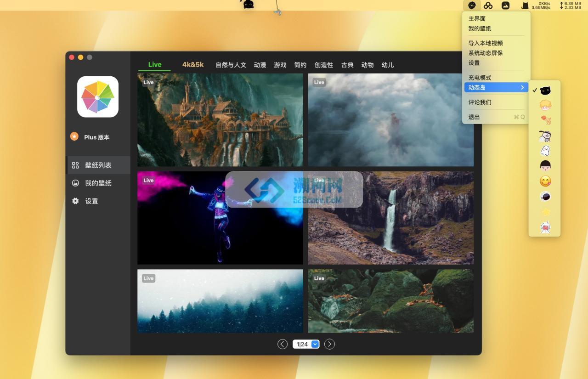Open the cloudy mist wallpaper thumbnail
Viewport: 588px width, 379px height.
tap(390, 120)
